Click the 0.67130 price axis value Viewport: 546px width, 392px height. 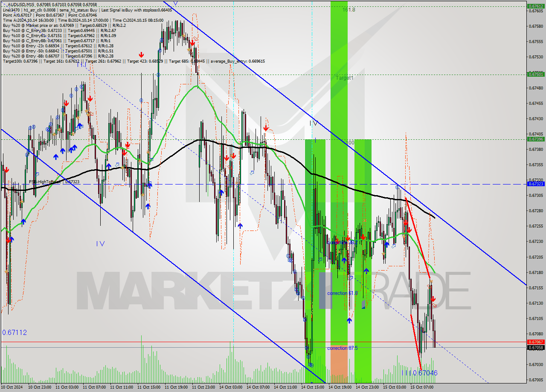(536, 303)
